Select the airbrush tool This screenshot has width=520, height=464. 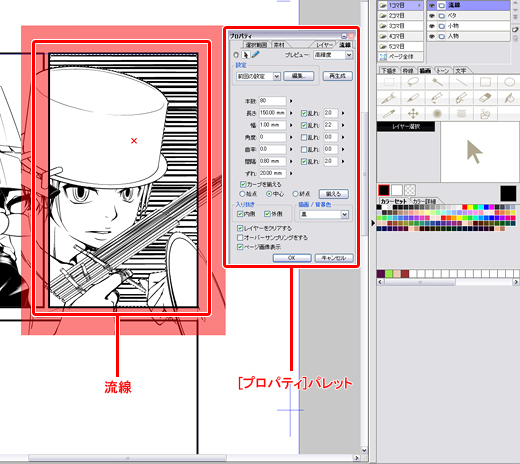click(x=437, y=114)
